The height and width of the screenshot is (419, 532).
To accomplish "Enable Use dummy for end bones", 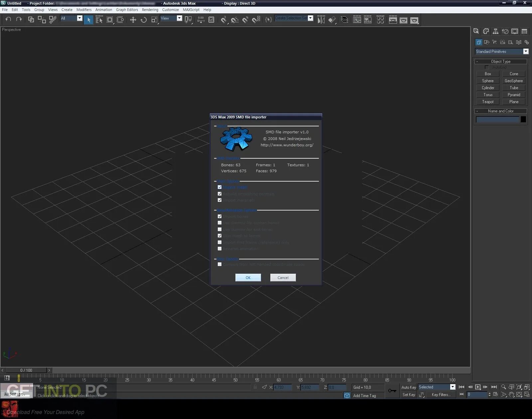I will click(x=219, y=229).
